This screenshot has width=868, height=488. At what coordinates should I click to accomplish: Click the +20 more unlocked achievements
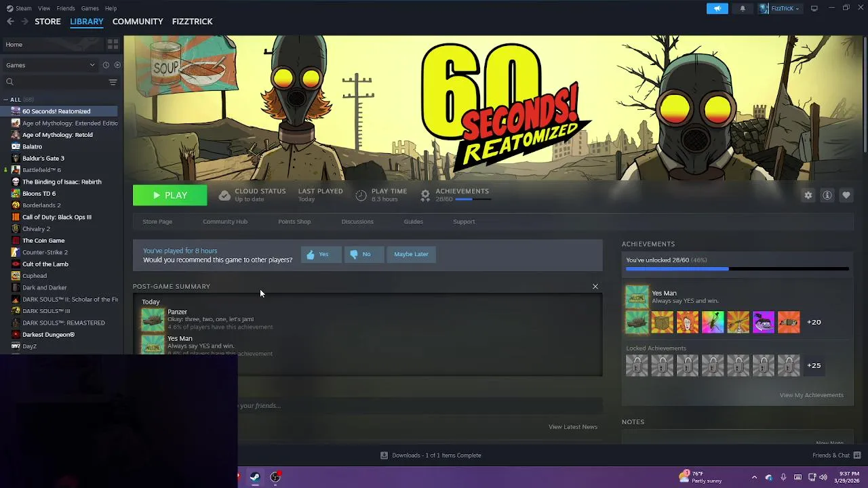[x=814, y=322]
